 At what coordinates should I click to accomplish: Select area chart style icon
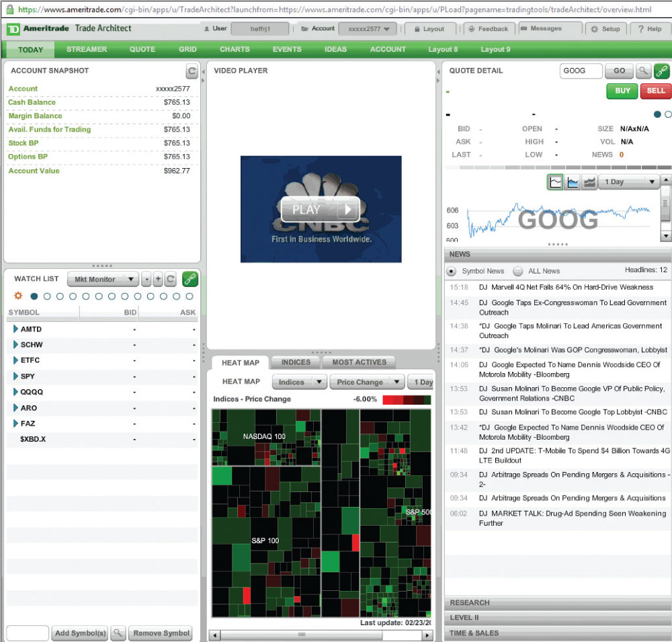(x=573, y=182)
